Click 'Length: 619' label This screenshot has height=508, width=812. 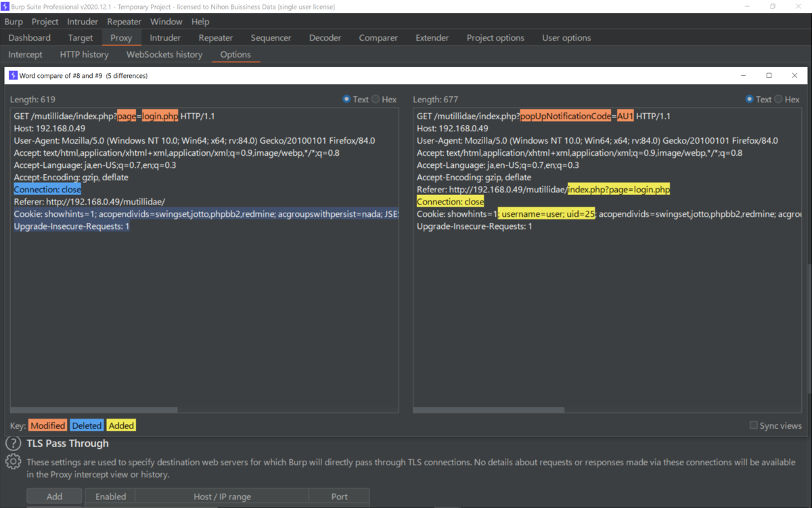click(32, 99)
